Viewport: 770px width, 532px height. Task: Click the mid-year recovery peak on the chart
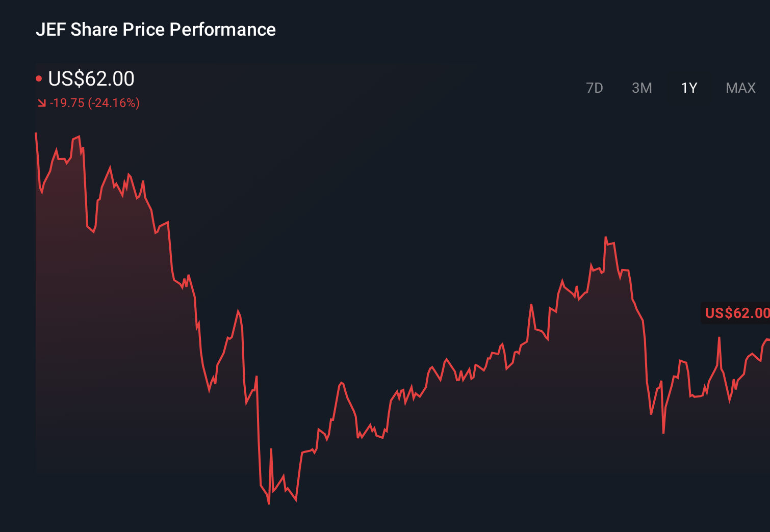pyautogui.click(x=606, y=237)
